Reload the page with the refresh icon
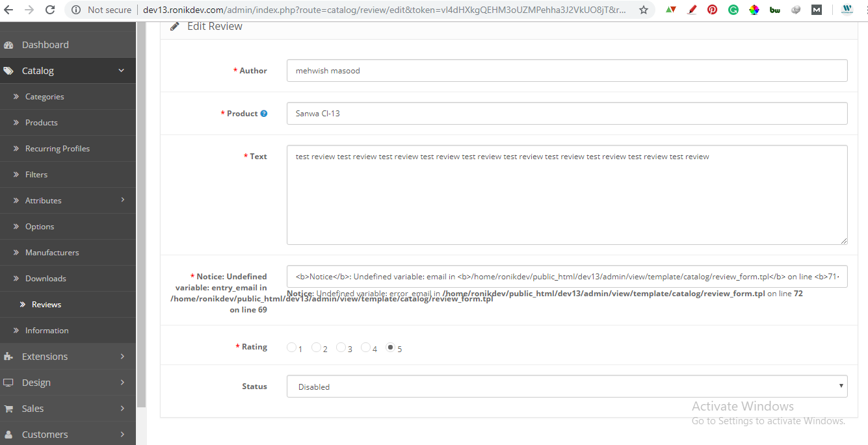This screenshot has height=445, width=868. [49, 10]
